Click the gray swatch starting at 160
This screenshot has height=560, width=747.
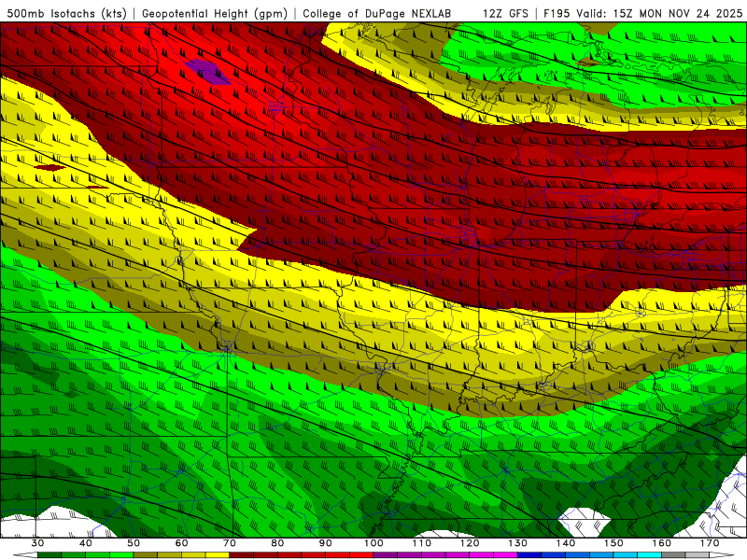click(x=673, y=555)
